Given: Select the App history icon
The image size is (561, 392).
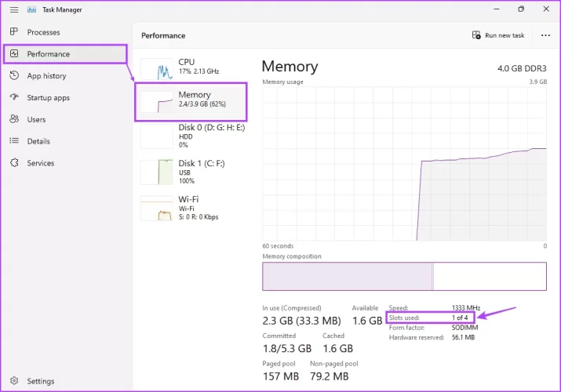Looking at the screenshot, I should pyautogui.click(x=13, y=76).
